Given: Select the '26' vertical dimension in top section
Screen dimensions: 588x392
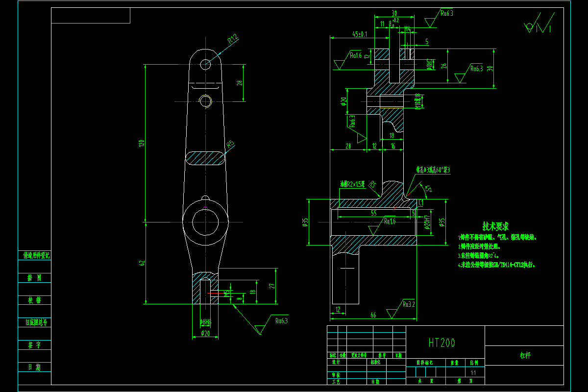Looking at the screenshot, I should coord(444,66).
